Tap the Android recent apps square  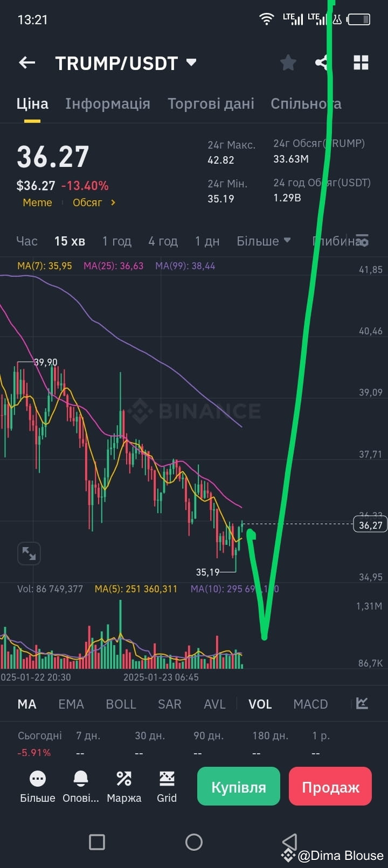pyautogui.click(x=97, y=842)
